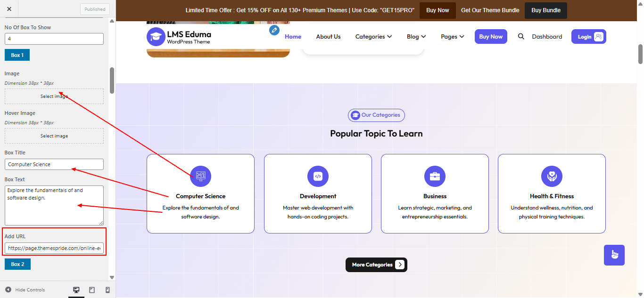Click the More Categories button
The height and width of the screenshot is (298, 644).
point(376,265)
